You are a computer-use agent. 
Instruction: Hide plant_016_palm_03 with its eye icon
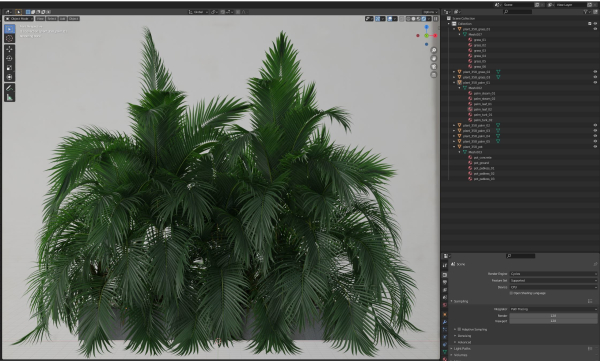point(595,131)
